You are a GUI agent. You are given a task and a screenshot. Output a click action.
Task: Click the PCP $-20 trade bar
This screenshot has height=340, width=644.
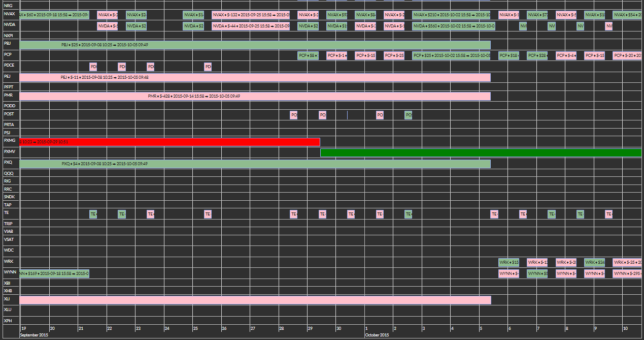(x=627, y=55)
